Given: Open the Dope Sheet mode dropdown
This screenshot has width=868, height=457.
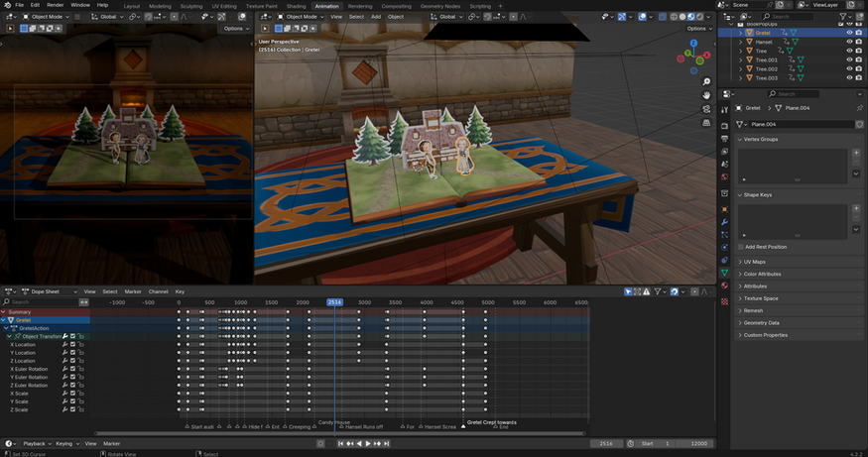Looking at the screenshot, I should click(49, 291).
